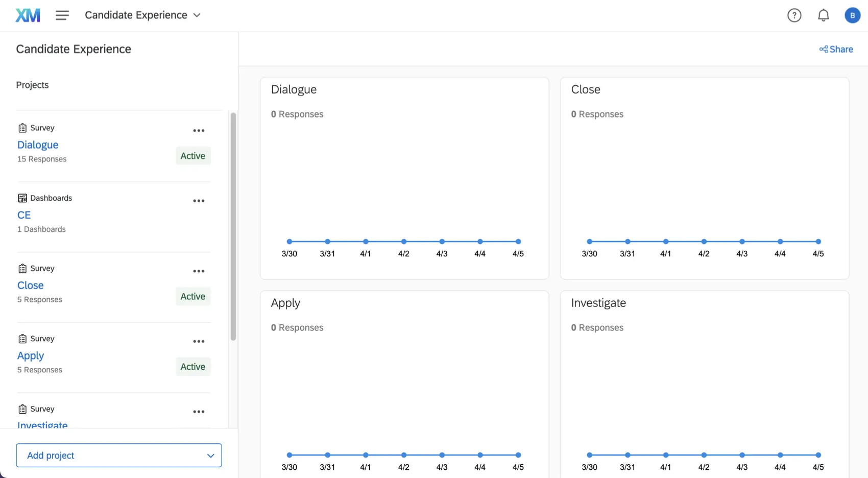
Task: Open the Apply survey link
Action: [x=30, y=355]
